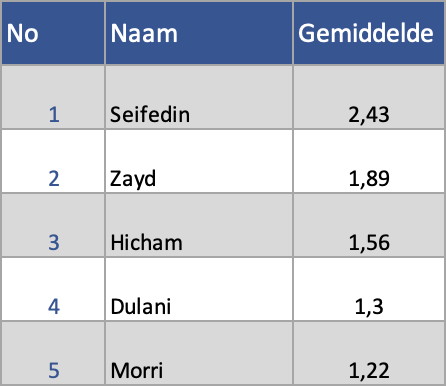Select the No column header

tap(53, 33)
